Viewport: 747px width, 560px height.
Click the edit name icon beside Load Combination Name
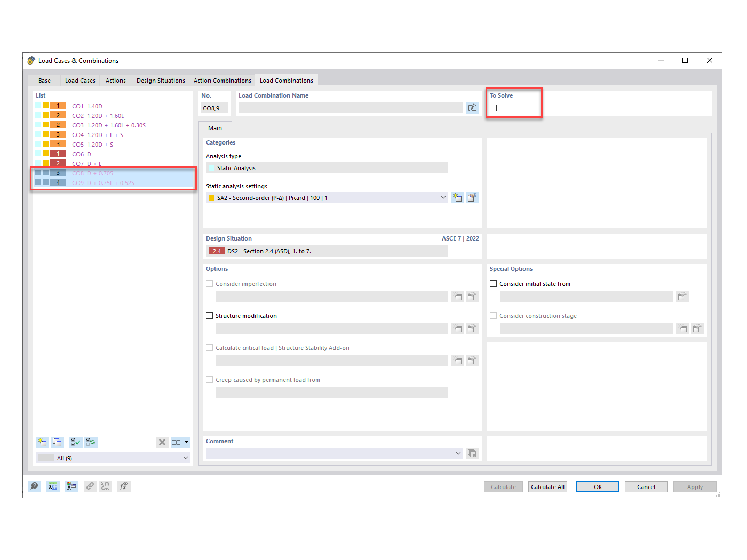point(472,108)
